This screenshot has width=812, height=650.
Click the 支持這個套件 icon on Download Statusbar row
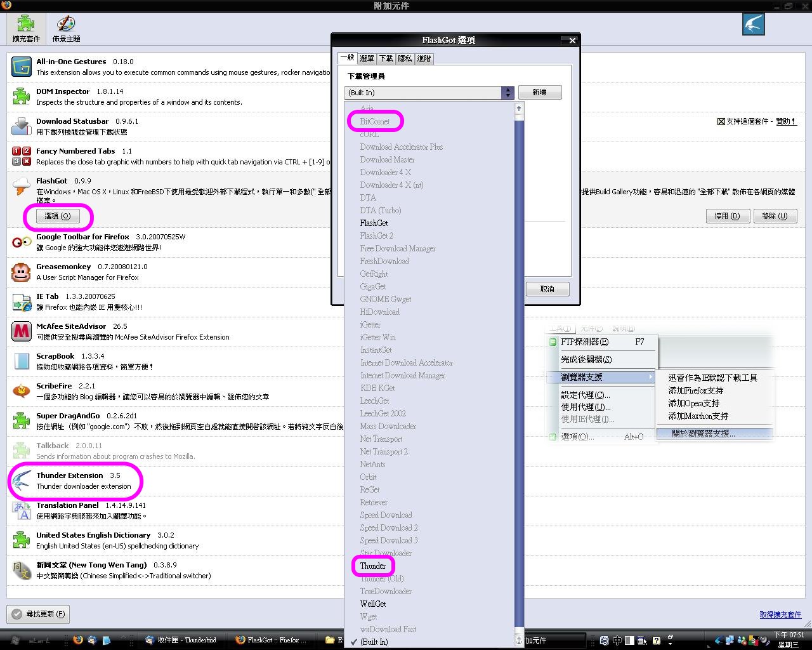pyautogui.click(x=721, y=121)
